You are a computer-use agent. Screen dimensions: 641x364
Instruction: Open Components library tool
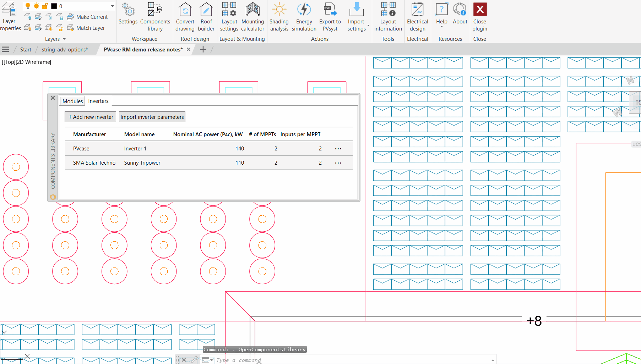pyautogui.click(x=155, y=17)
